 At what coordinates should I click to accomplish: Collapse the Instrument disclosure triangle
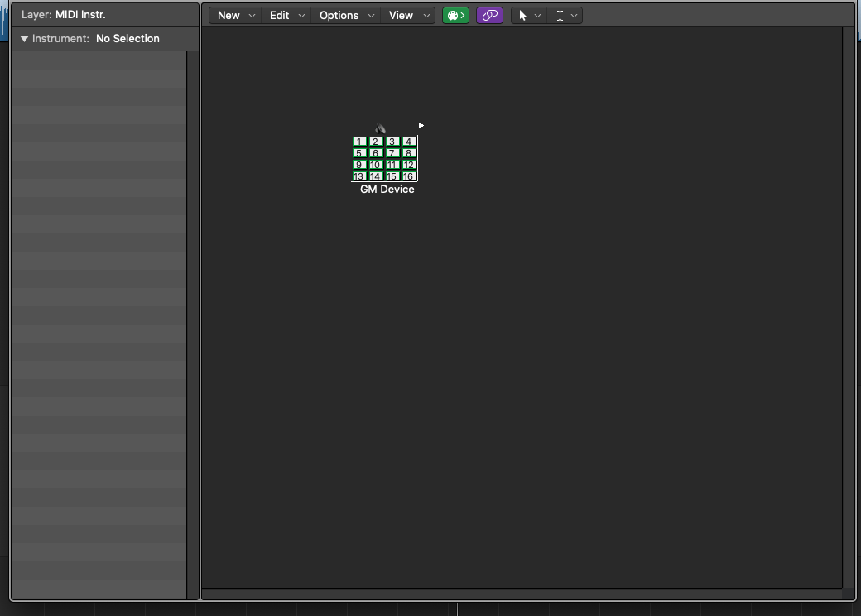[x=24, y=38]
